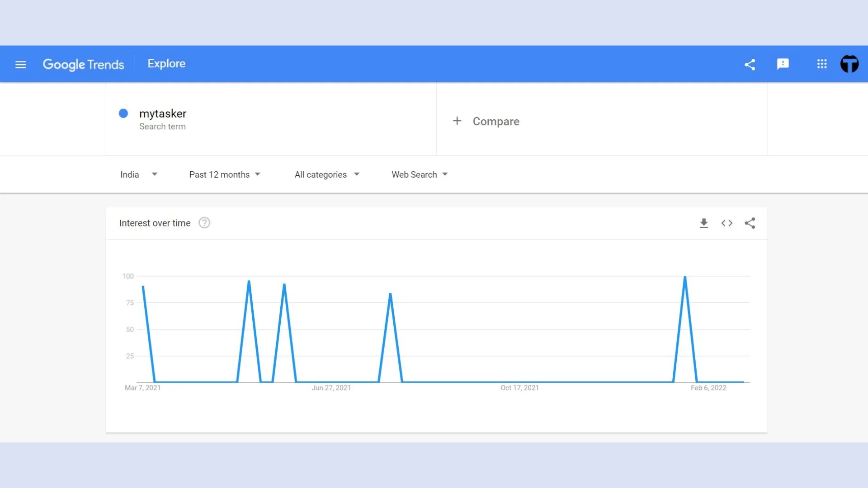Click the Feb 6, 2022 axis label
Viewport: 868px width, 488px height.
tap(708, 388)
